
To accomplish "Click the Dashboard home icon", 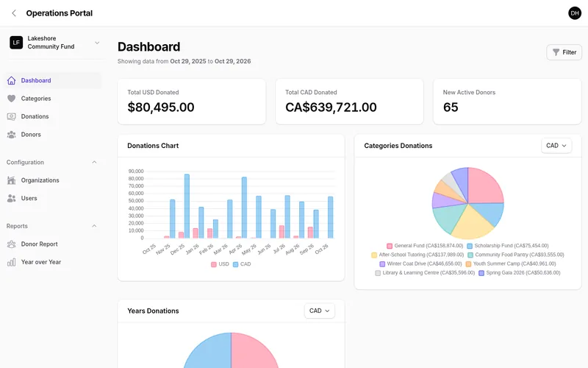I will pyautogui.click(x=11, y=80).
